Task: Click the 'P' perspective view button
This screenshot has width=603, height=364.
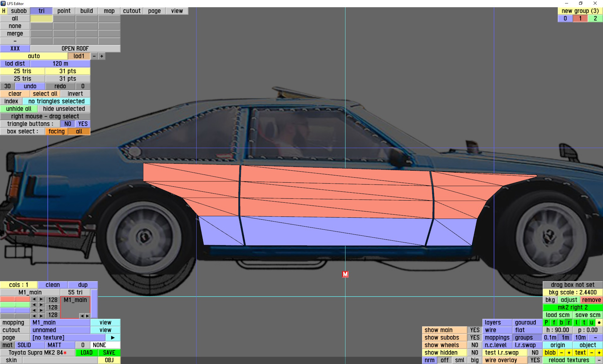Action: [546, 322]
